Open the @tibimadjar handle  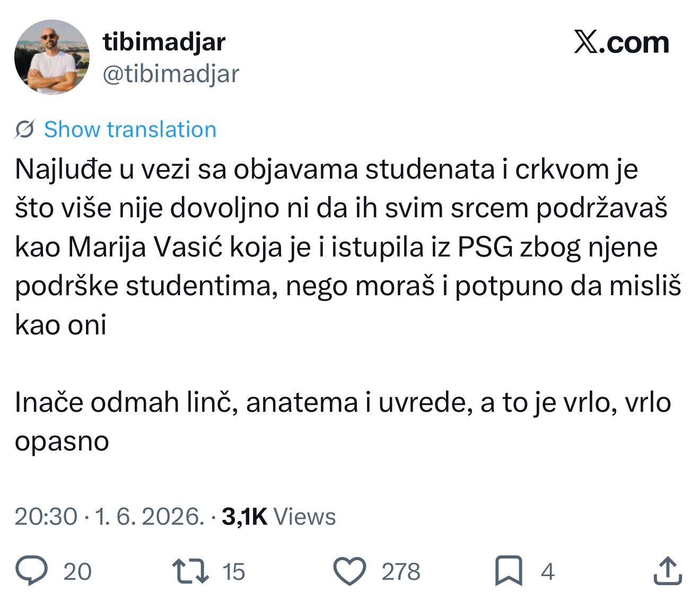pos(171,74)
